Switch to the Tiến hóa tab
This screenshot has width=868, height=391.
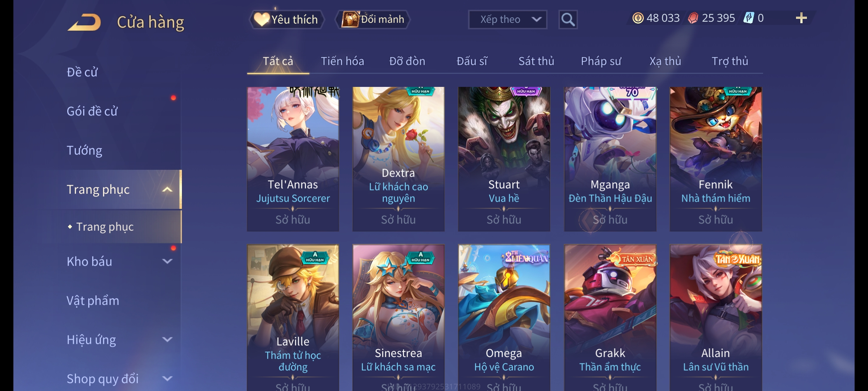point(342,61)
